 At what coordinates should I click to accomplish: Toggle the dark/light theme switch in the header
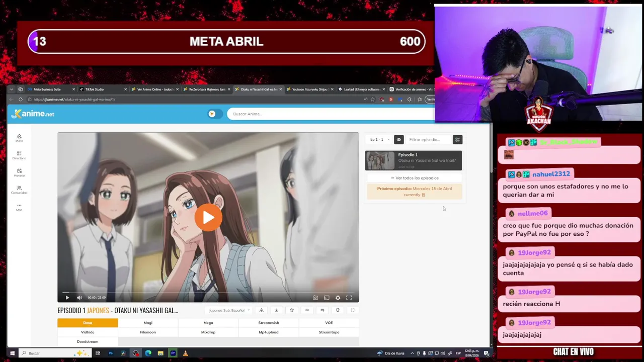tap(215, 114)
